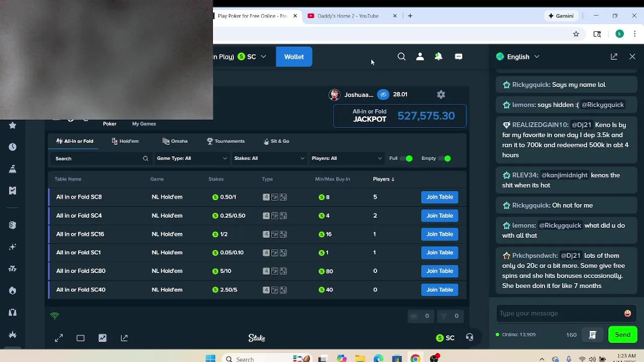The image size is (644, 362).
Task: Join table All in or Fold SC16
Action: tap(440, 234)
